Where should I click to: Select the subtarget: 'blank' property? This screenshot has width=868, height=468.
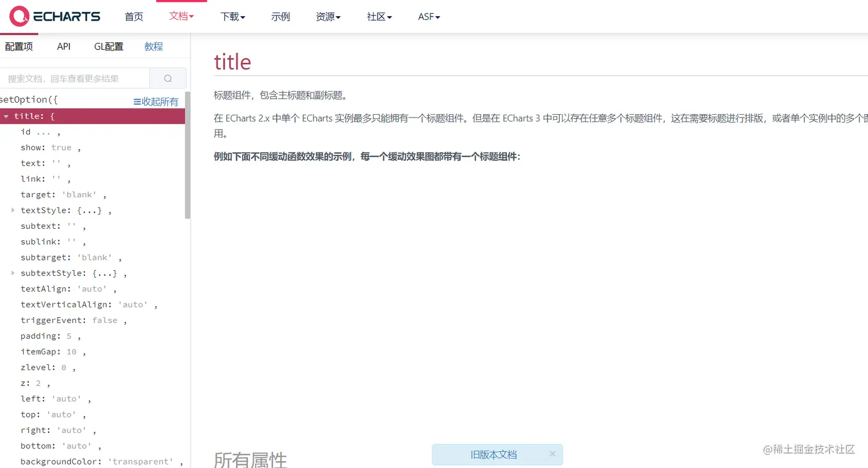coord(71,258)
